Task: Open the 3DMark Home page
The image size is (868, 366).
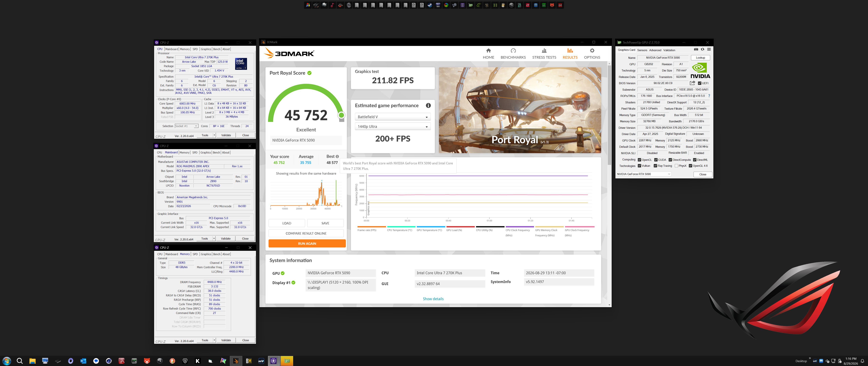Action: click(x=488, y=54)
